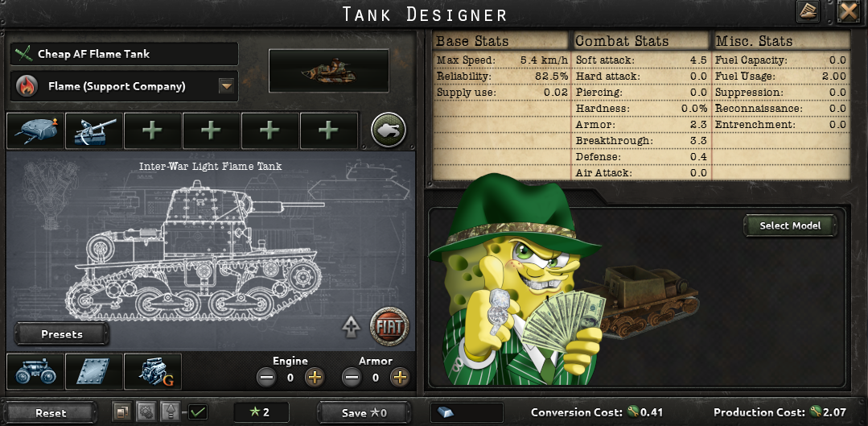This screenshot has height=426, width=868.
Task: Toggle the gear icon button in bottom bar
Action: coord(146,412)
